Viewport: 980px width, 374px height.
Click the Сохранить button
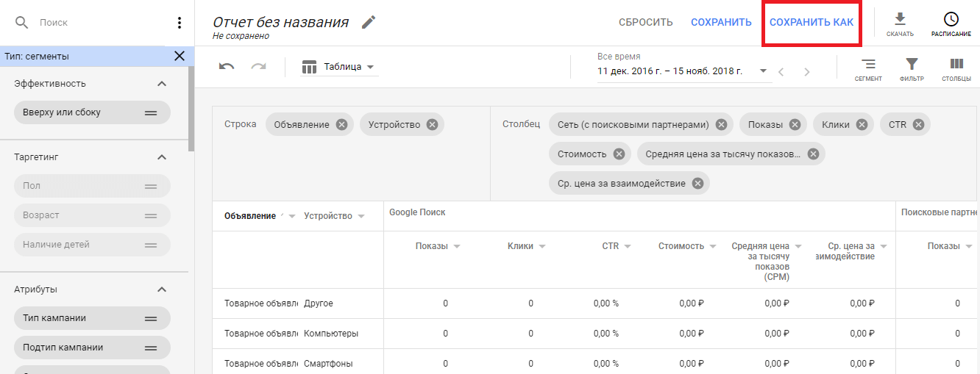(x=721, y=22)
